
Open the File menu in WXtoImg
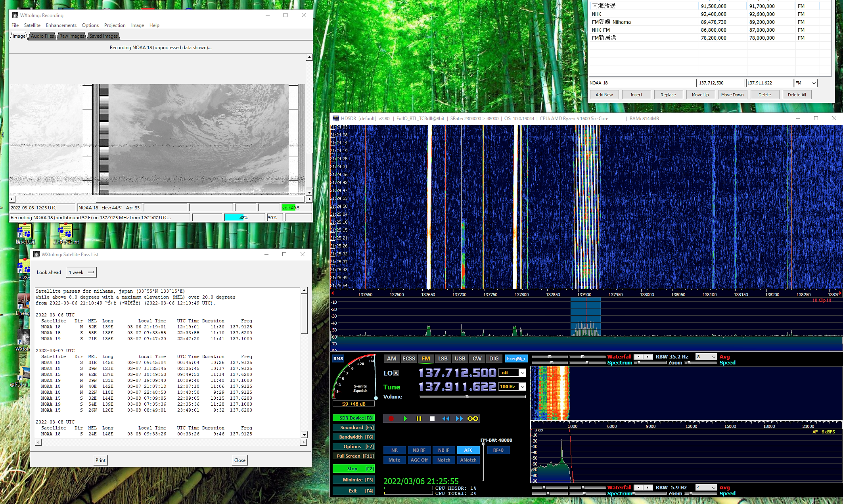pos(15,25)
